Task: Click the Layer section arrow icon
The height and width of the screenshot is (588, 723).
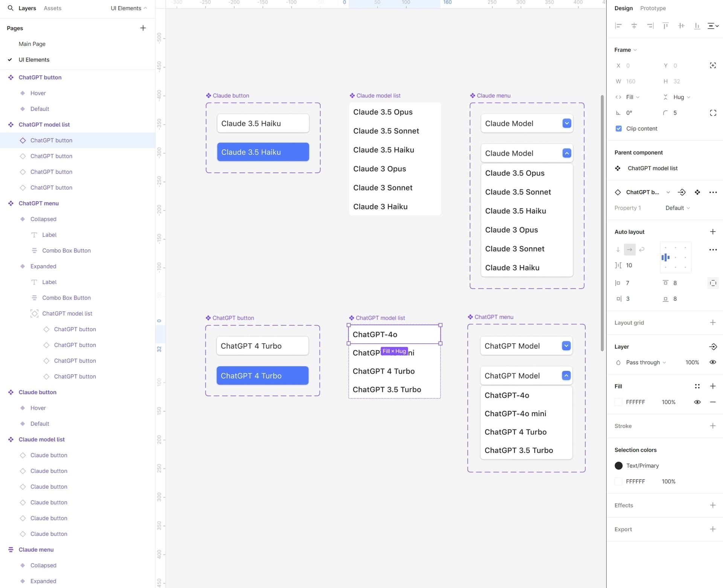Action: [713, 347]
